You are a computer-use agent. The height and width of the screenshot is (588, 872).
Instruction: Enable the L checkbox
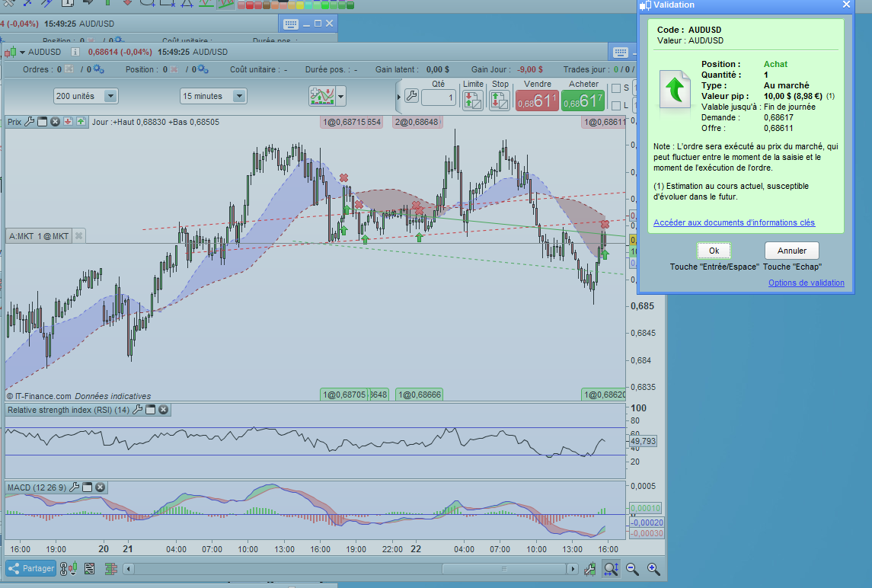615,105
